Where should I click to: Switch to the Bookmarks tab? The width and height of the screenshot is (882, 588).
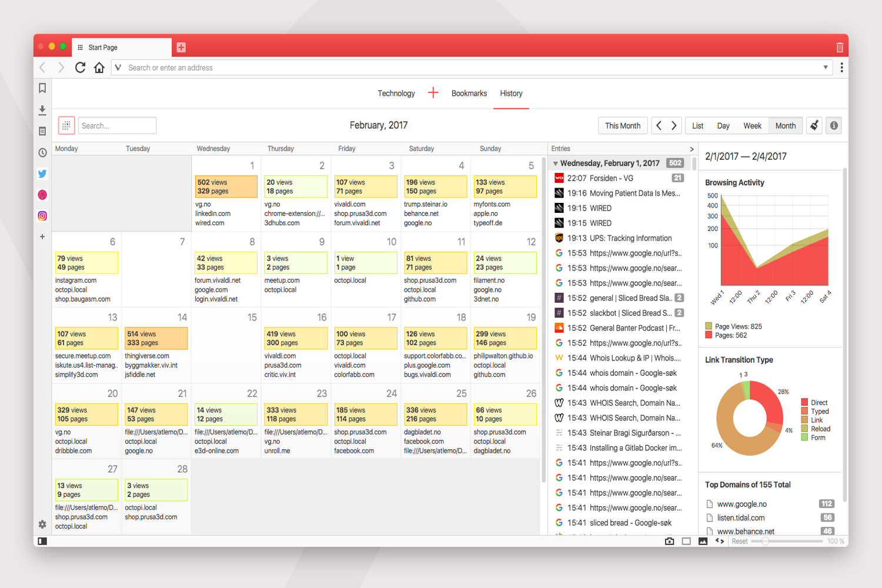[x=469, y=93]
